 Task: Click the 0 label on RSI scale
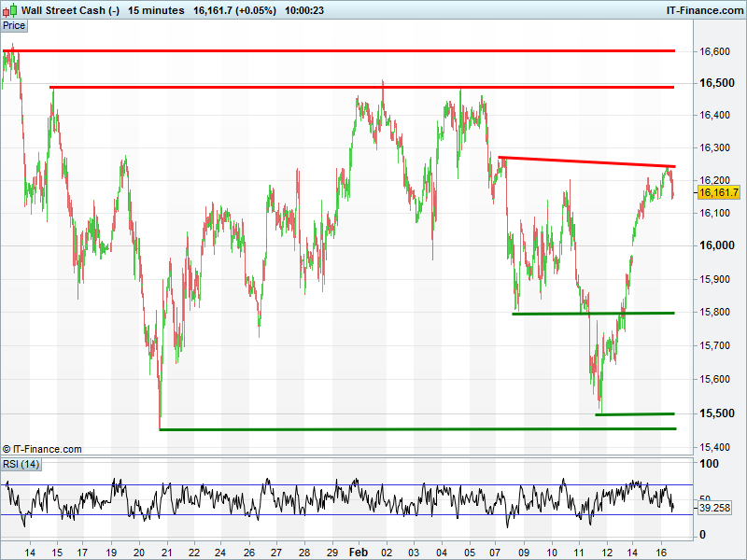click(x=702, y=535)
